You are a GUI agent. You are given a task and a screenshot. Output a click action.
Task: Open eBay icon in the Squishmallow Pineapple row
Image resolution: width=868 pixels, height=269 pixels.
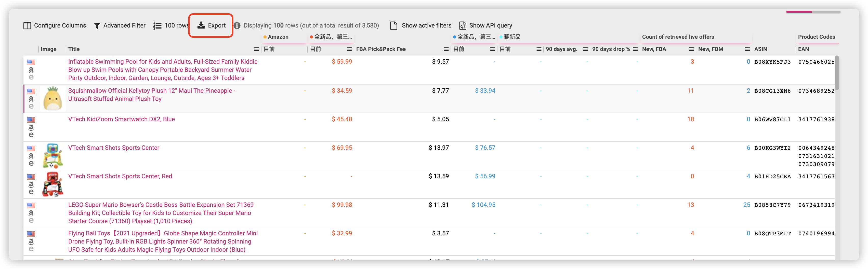click(31, 106)
